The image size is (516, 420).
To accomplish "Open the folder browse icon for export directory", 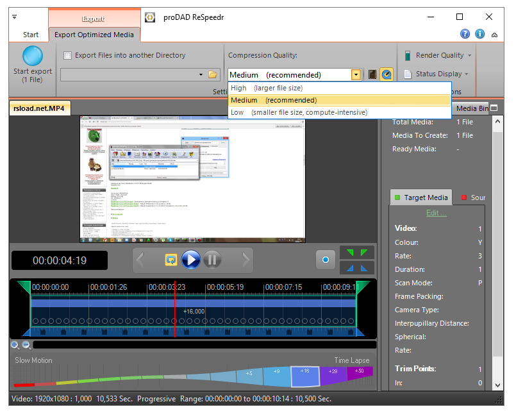I will [x=213, y=75].
